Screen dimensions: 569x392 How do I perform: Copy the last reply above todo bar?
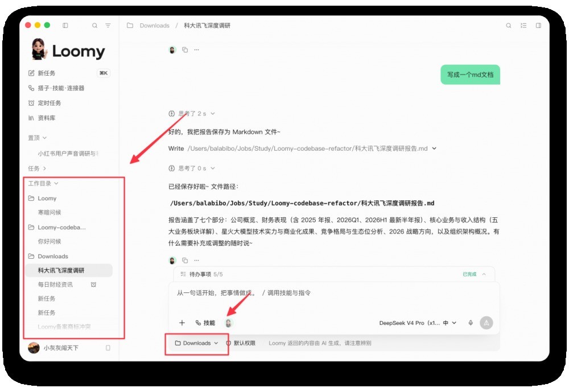point(185,260)
